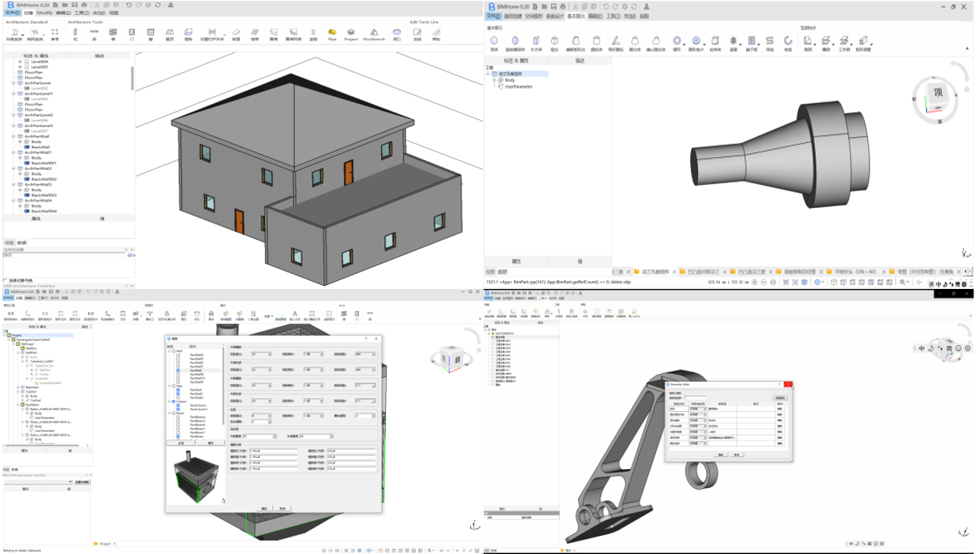The image size is (980, 554).
Task: Open the dropdown in the property view panel
Action: [x=71, y=482]
